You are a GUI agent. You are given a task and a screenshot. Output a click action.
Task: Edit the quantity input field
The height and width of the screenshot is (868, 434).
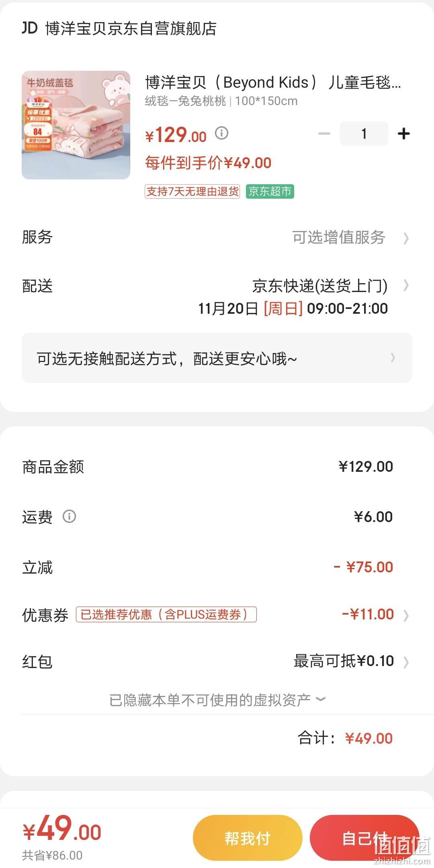[x=364, y=134]
